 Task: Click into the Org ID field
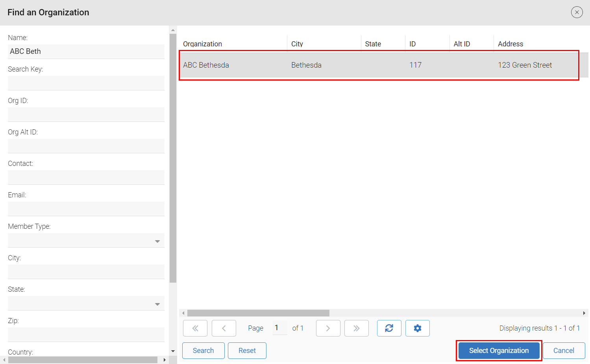coord(86,114)
